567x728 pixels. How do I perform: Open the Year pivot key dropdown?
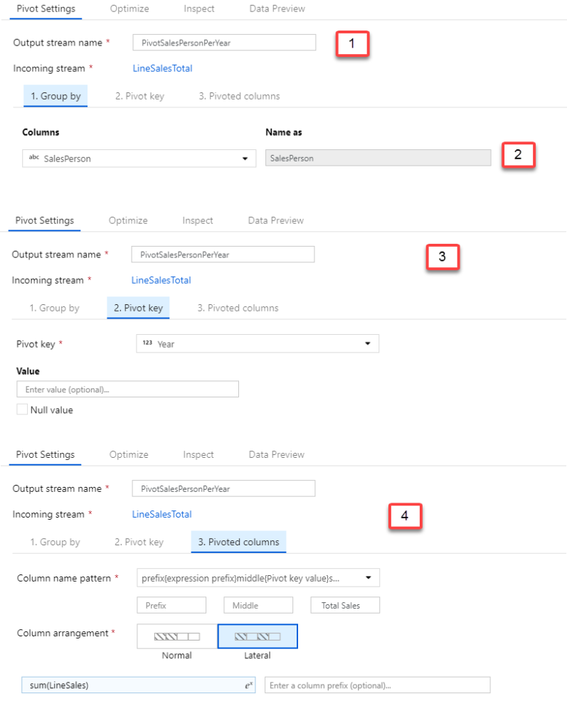point(367,344)
